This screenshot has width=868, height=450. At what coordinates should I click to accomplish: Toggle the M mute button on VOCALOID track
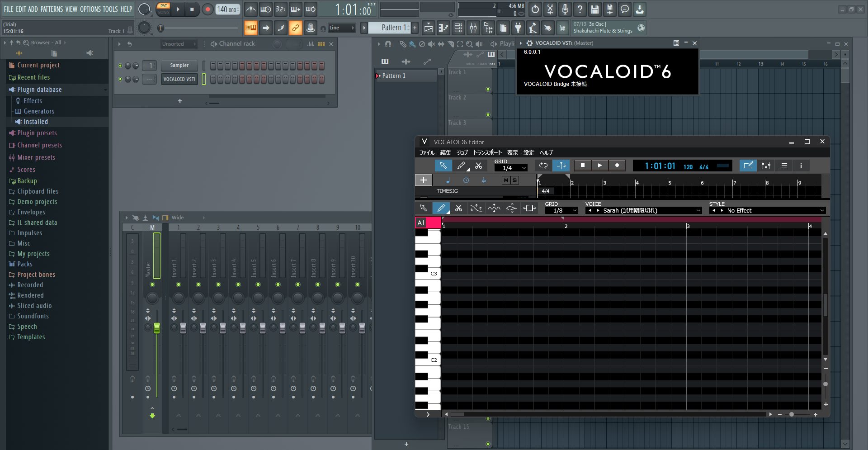click(x=506, y=180)
